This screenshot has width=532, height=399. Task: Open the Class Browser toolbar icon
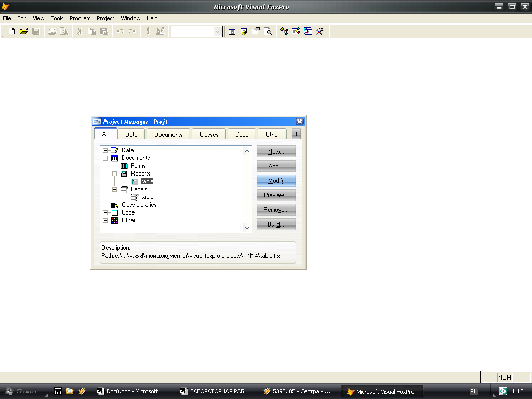[x=284, y=32]
